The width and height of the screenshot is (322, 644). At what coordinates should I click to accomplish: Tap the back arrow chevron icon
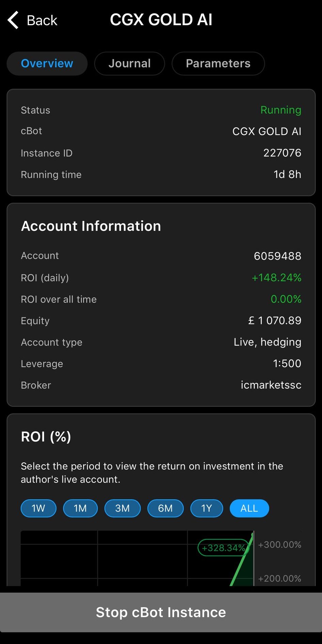click(13, 20)
